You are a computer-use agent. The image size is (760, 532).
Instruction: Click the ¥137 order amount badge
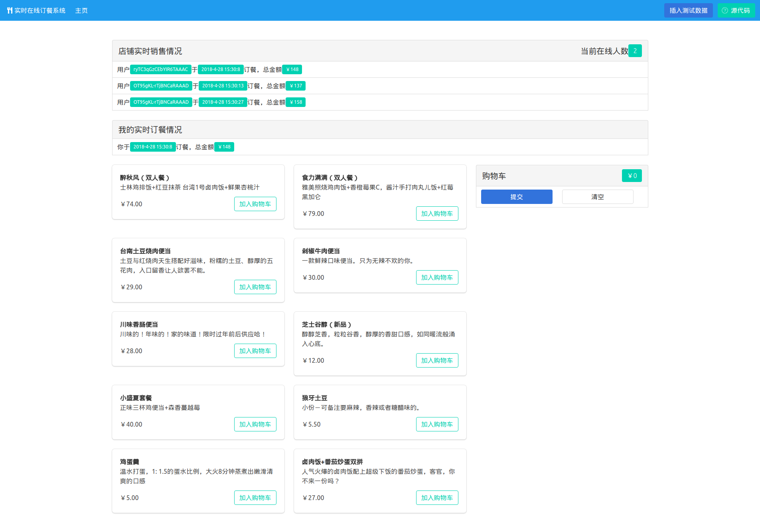tap(296, 86)
